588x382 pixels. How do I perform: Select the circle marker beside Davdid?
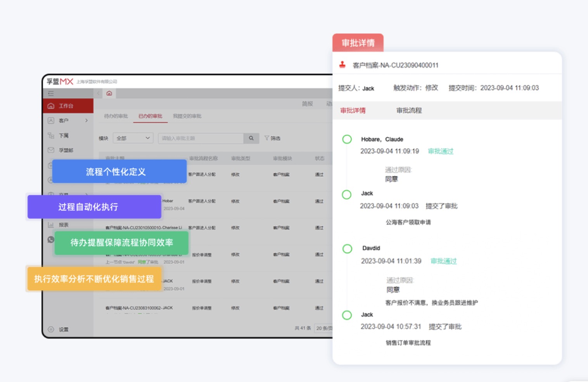pos(347,249)
